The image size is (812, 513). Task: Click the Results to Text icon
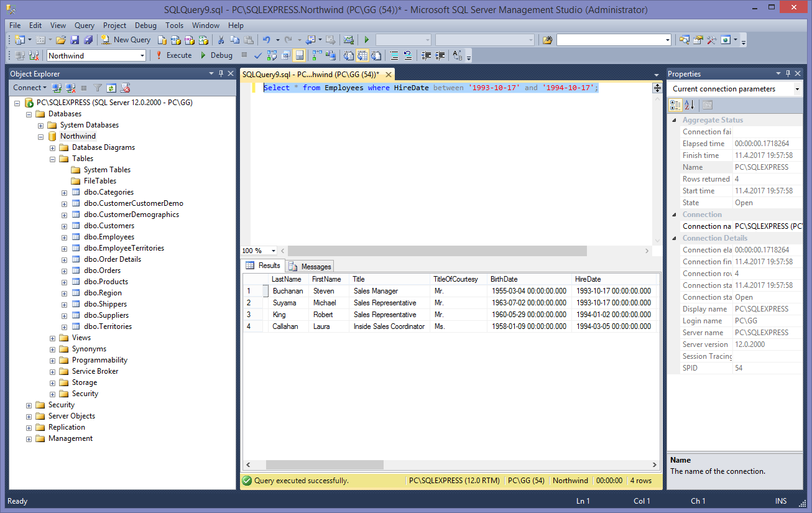(x=348, y=55)
